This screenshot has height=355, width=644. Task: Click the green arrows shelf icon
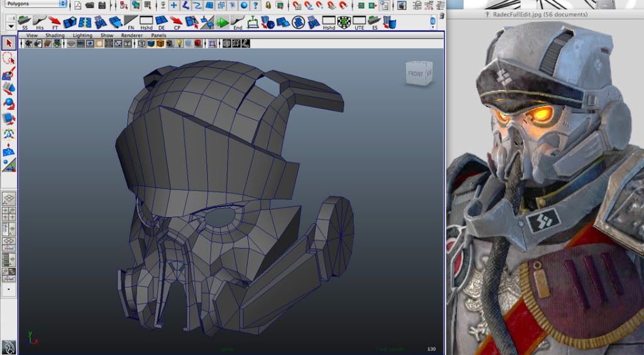222,23
